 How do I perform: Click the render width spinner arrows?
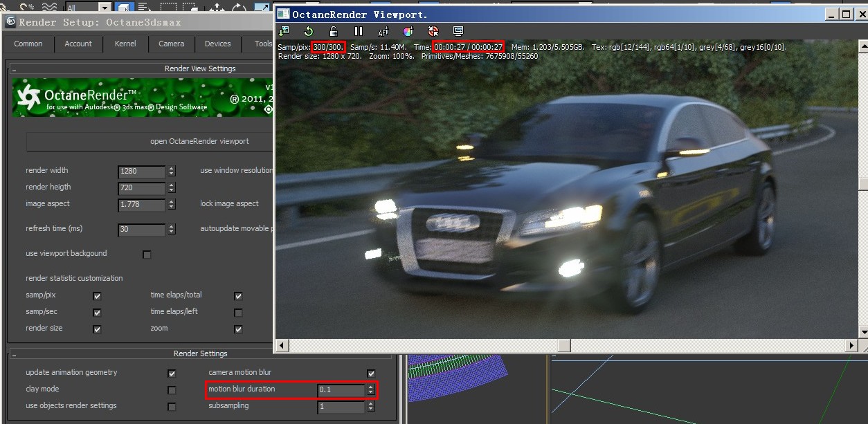tap(172, 171)
